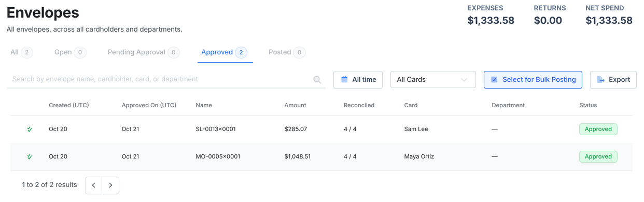
Task: Click Approved status badge for Sam Lee
Action: tap(598, 129)
